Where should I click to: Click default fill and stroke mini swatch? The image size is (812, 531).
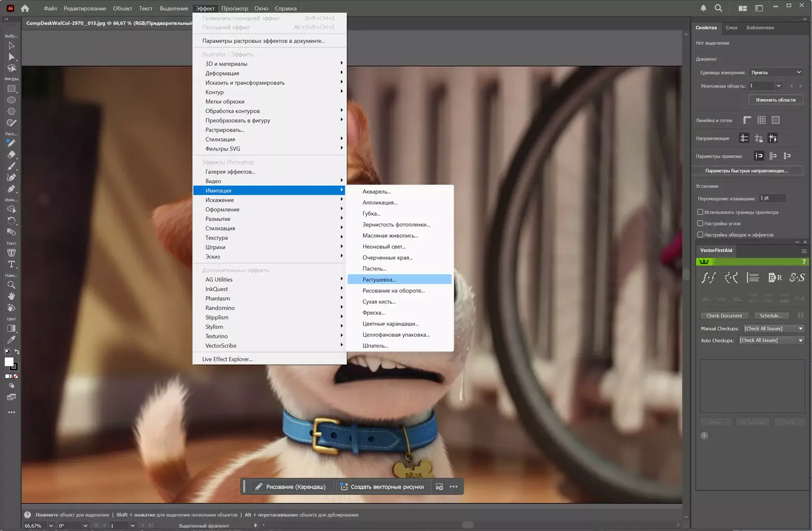(x=7, y=352)
